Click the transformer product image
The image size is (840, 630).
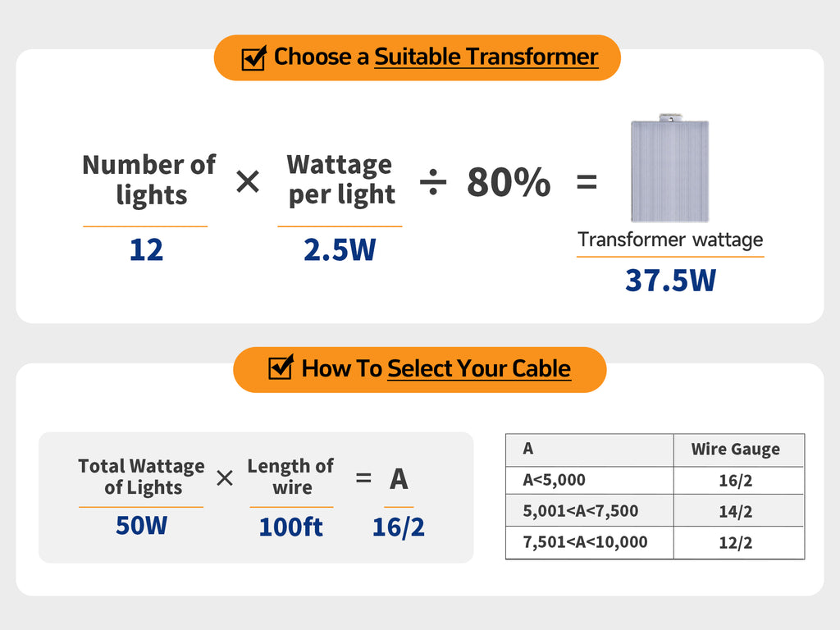click(x=669, y=169)
